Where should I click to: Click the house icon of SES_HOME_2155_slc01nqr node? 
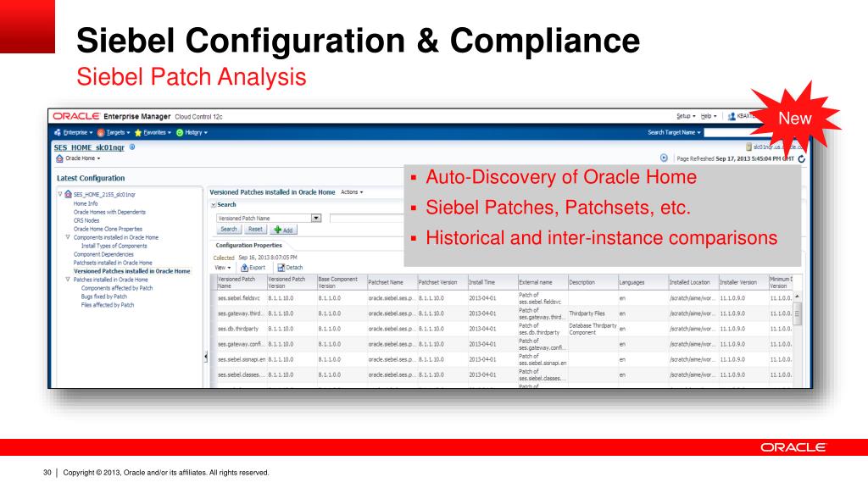pos(68,194)
